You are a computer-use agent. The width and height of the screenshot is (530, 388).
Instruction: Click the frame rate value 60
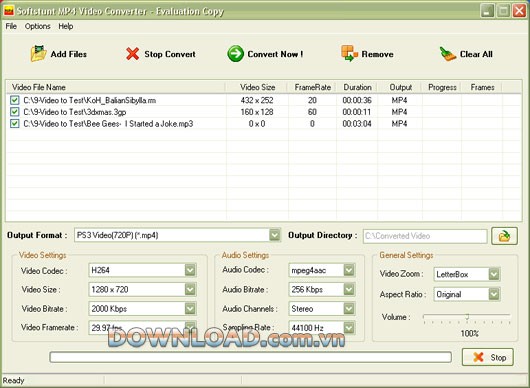click(x=312, y=112)
